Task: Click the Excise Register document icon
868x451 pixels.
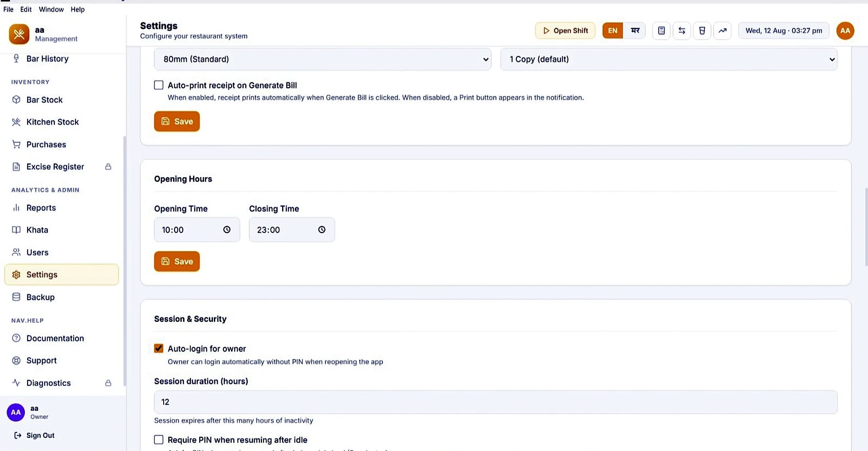Action: pyautogui.click(x=16, y=167)
